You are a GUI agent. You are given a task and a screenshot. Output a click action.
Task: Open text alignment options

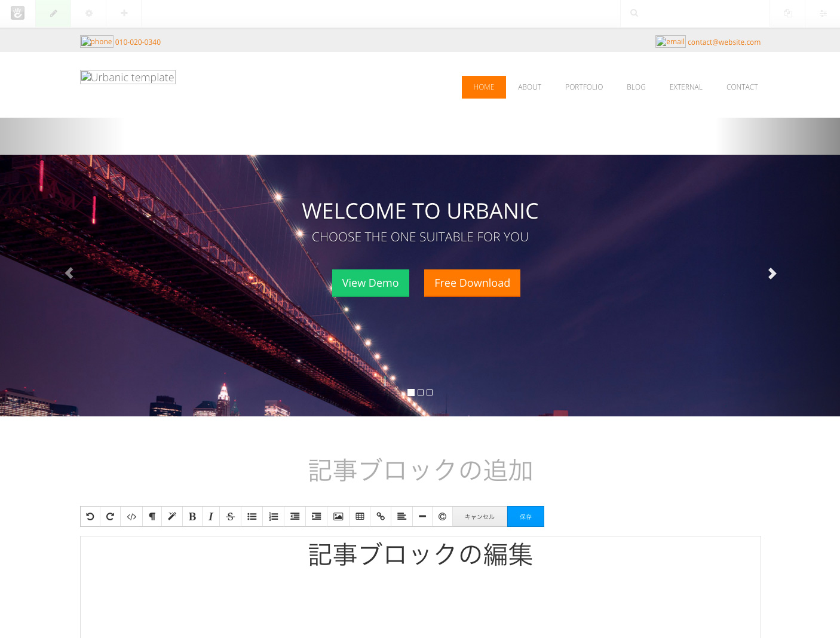(x=401, y=517)
